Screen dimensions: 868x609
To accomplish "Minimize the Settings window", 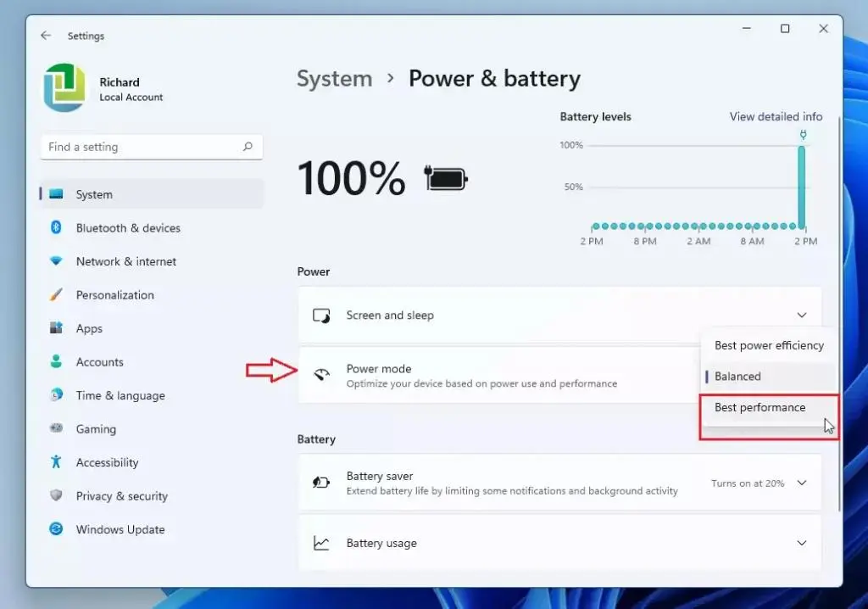I will tap(747, 28).
